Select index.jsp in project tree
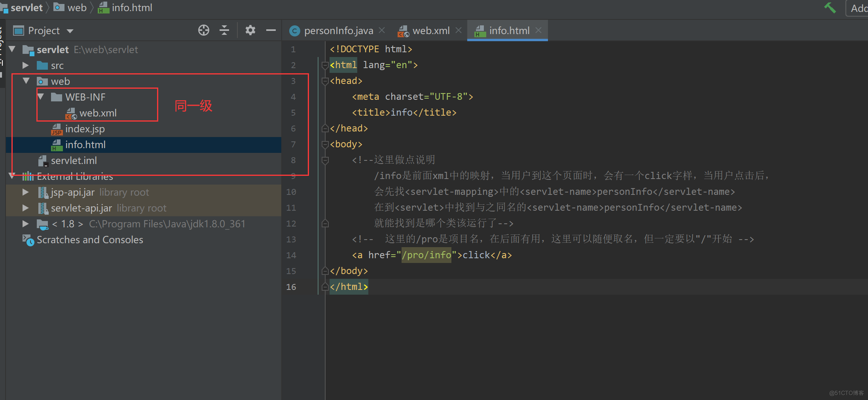Image resolution: width=868 pixels, height=400 pixels. pyautogui.click(x=85, y=129)
